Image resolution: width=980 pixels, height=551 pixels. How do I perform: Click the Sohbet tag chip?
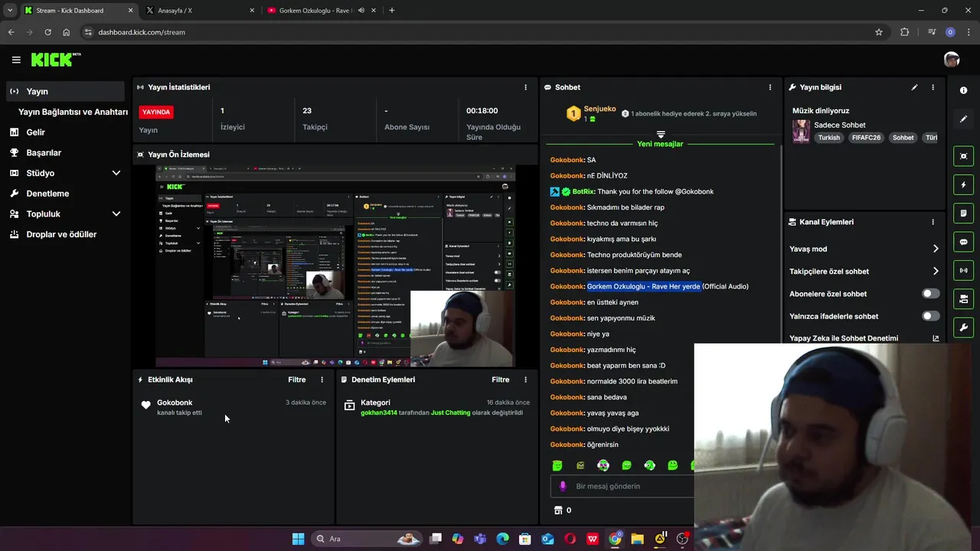(903, 138)
